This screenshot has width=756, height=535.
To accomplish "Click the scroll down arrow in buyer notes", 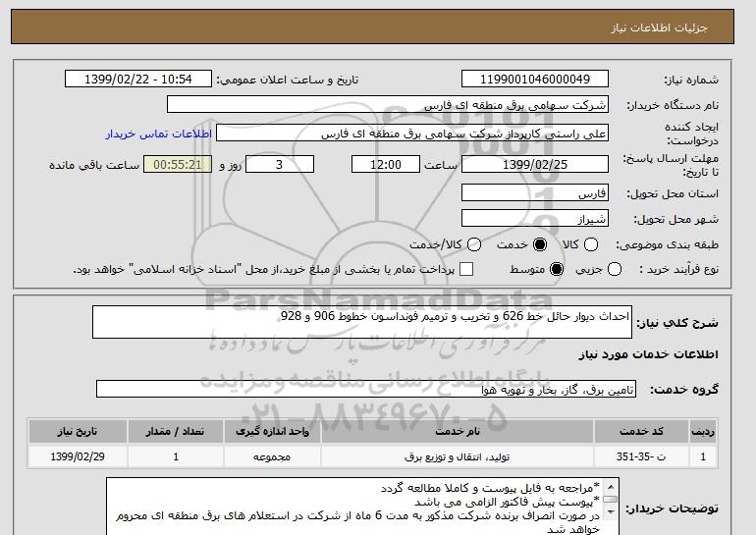I will click(x=611, y=511).
